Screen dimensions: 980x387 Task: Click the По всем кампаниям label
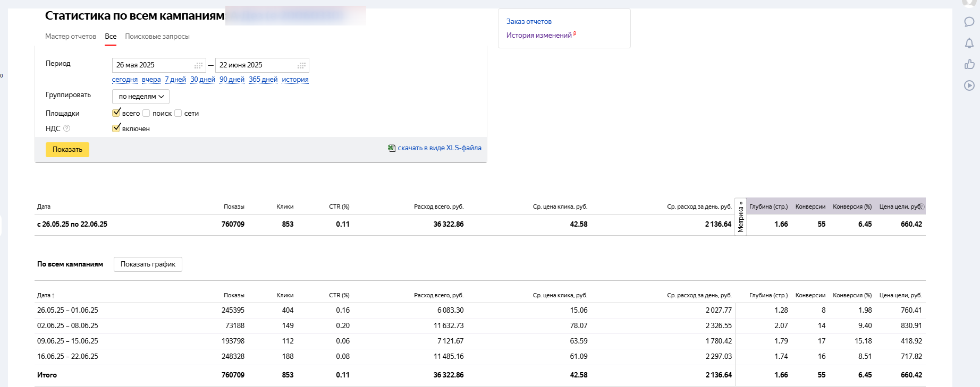click(70, 264)
